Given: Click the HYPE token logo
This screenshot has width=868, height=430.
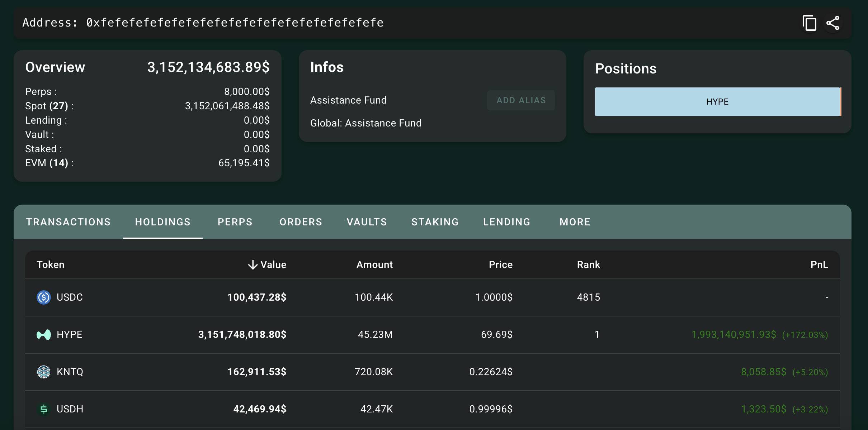Looking at the screenshot, I should coord(44,335).
